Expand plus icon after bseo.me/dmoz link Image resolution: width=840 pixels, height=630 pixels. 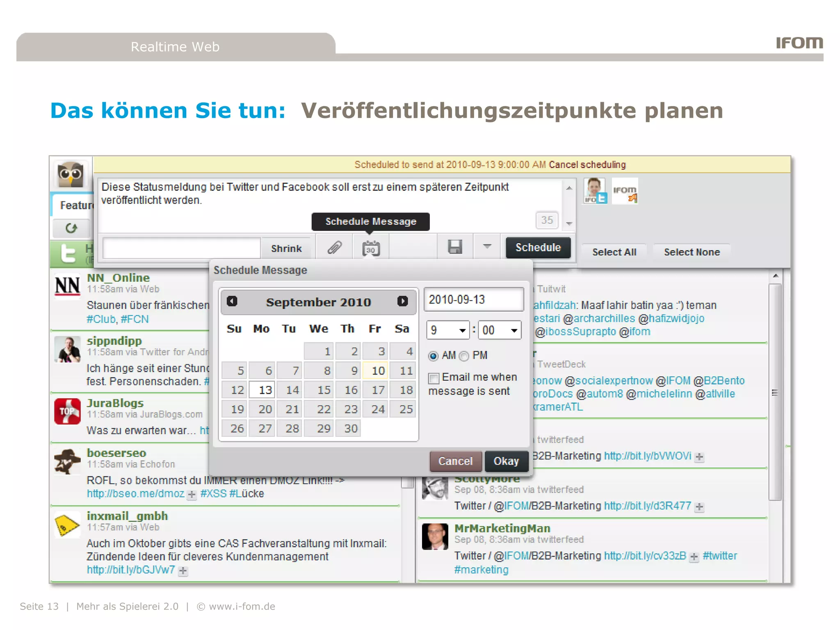click(x=192, y=495)
